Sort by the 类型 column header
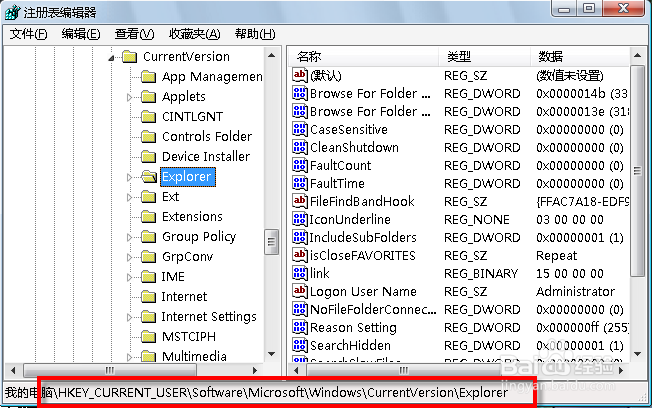This screenshot has height=408, width=652. (x=485, y=57)
